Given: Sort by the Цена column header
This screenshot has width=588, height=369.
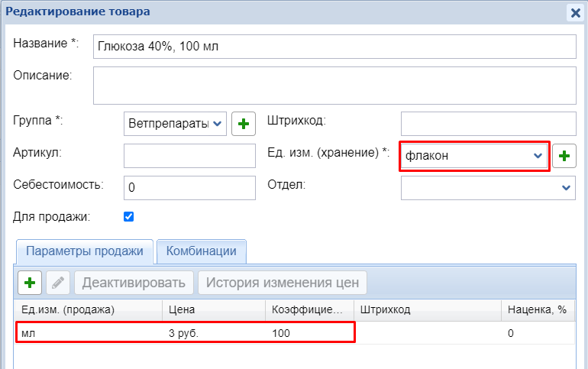Looking at the screenshot, I should click(213, 310).
